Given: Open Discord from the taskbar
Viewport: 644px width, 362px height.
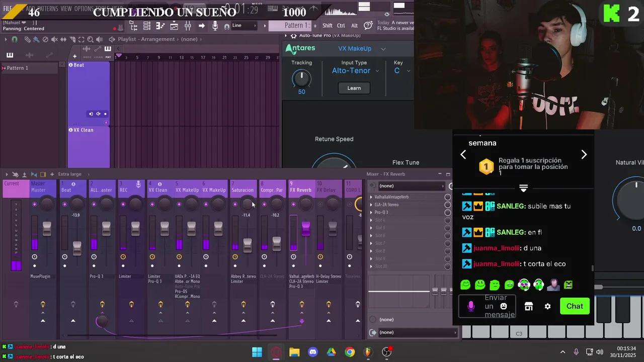Looking at the screenshot, I should pos(312,352).
